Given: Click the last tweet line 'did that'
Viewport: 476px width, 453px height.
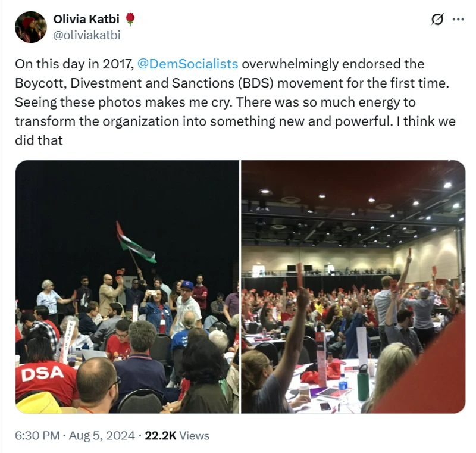Looking at the screenshot, I should pyautogui.click(x=39, y=140).
